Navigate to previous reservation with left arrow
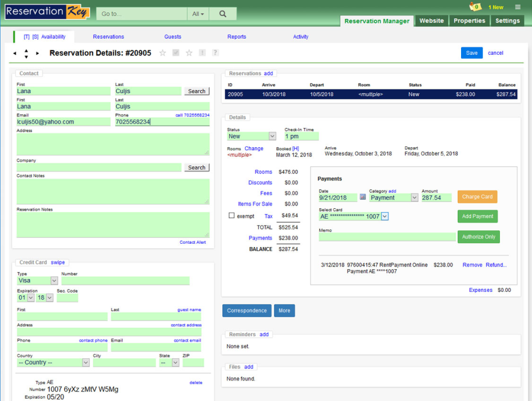This screenshot has height=401, width=532. [x=14, y=53]
